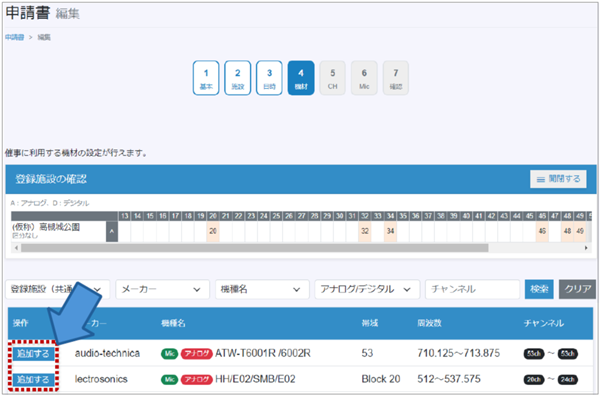Click the 機種名 column header
This screenshot has width=600, height=396.
click(173, 323)
